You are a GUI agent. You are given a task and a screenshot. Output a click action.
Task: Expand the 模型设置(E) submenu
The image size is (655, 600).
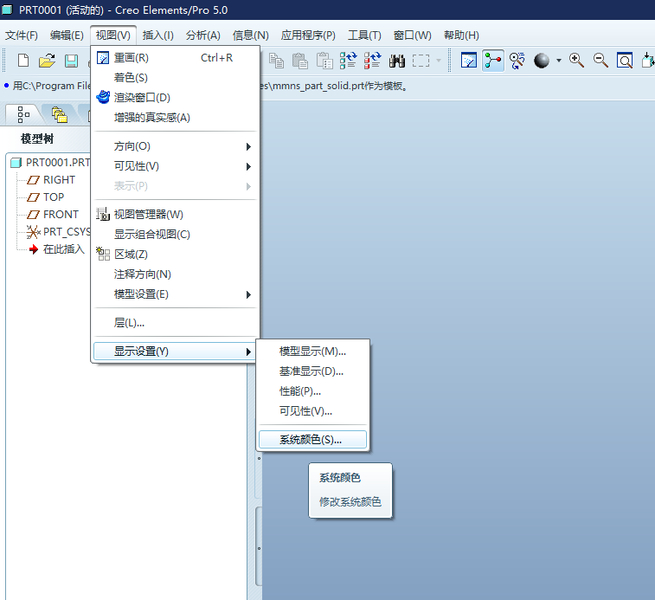tap(175, 295)
